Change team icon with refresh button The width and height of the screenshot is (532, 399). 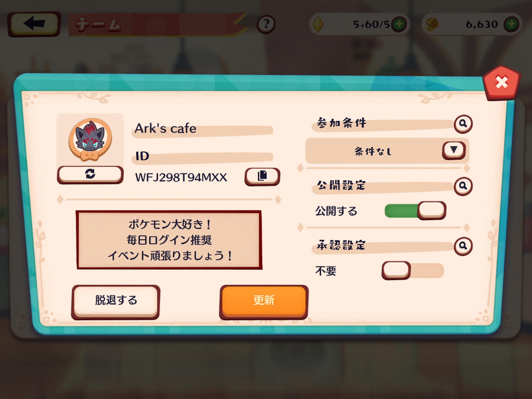tap(90, 174)
